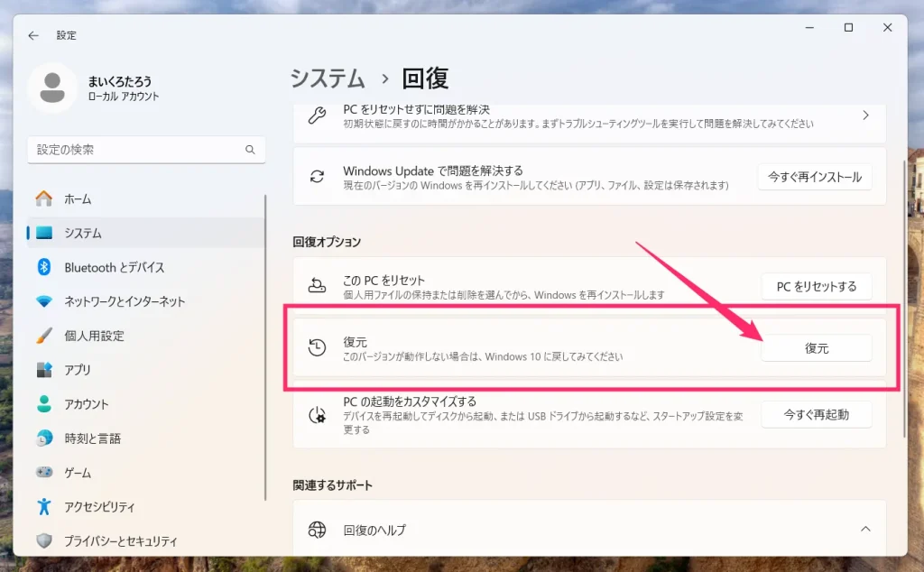Click the ゲーム controller icon
This screenshot has height=572, width=924.
pos(44,472)
